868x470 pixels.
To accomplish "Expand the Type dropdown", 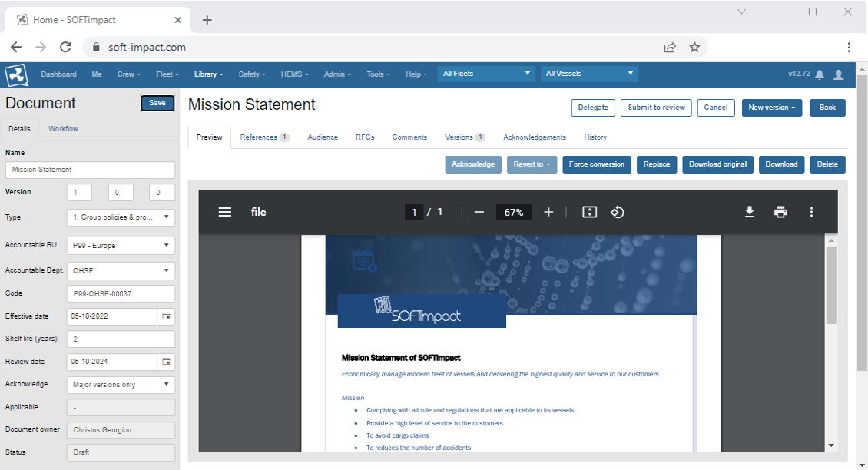I will click(121, 217).
